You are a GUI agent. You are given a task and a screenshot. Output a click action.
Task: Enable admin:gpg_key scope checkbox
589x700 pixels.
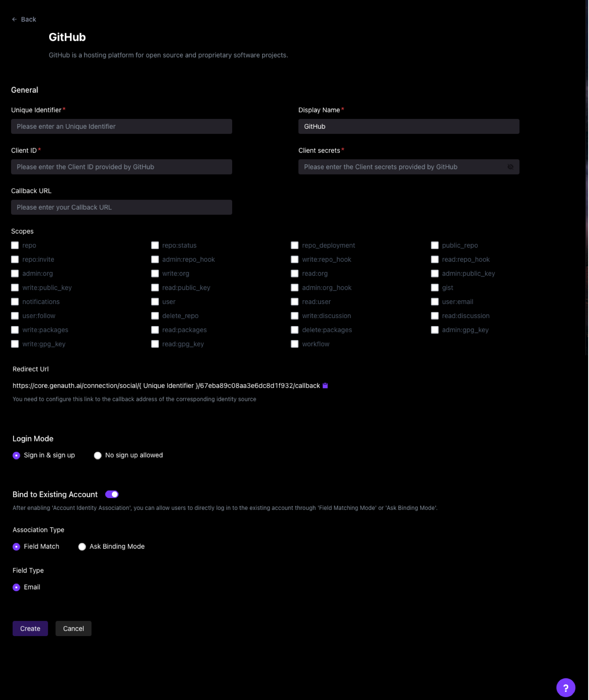pos(435,330)
